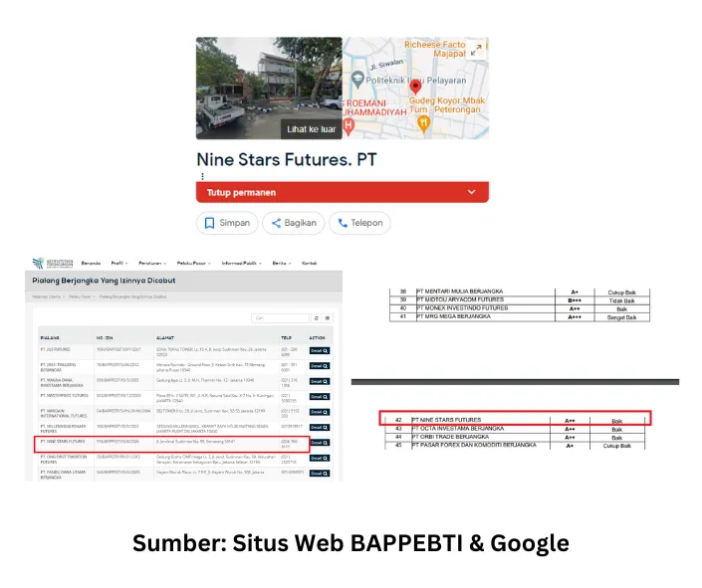This screenshot has height=588, width=702.
Task: Click the Telp column header
Action: click(286, 338)
